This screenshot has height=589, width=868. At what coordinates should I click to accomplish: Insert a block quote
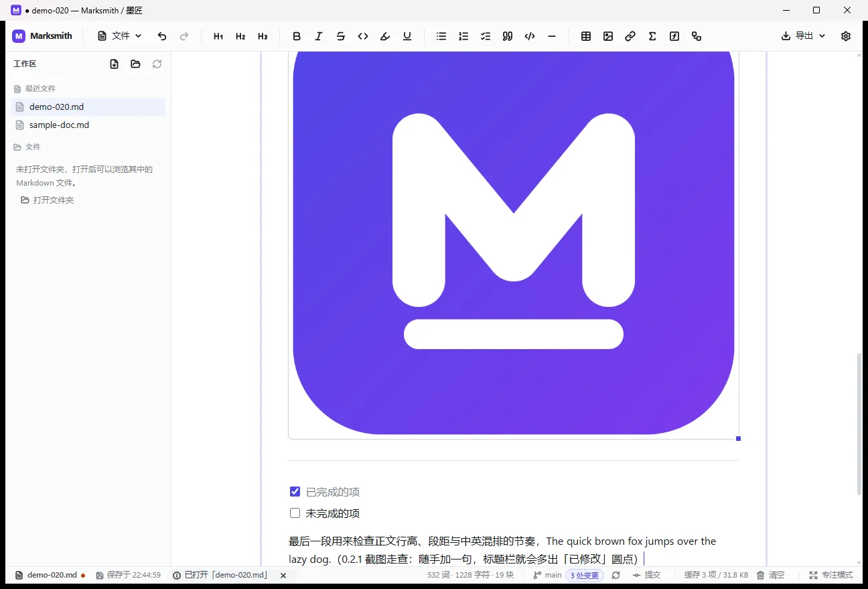(x=508, y=36)
